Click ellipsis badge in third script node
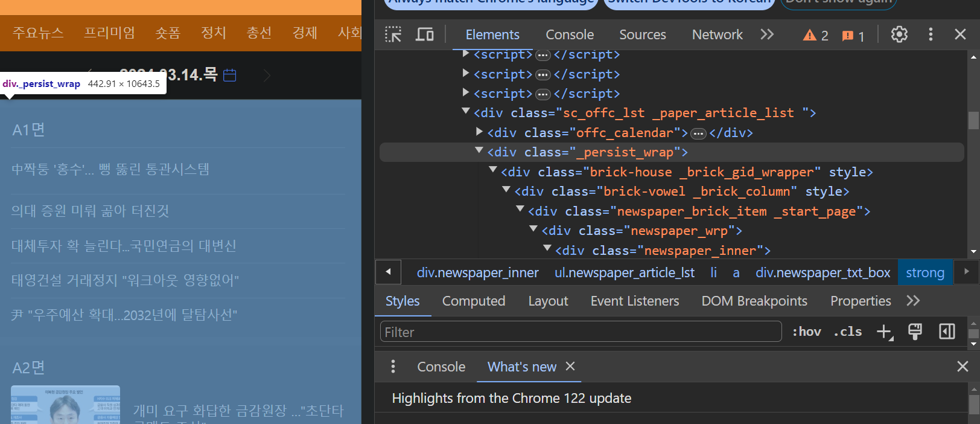This screenshot has width=980, height=424. (x=543, y=94)
